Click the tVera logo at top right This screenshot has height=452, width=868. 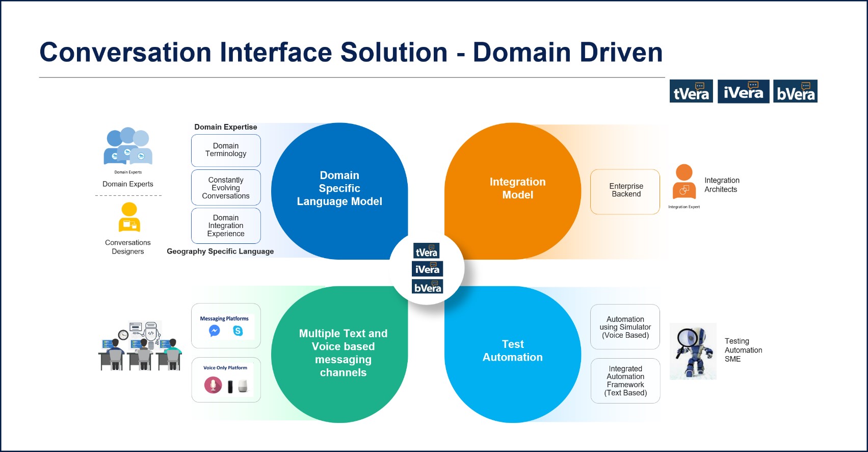tap(691, 91)
